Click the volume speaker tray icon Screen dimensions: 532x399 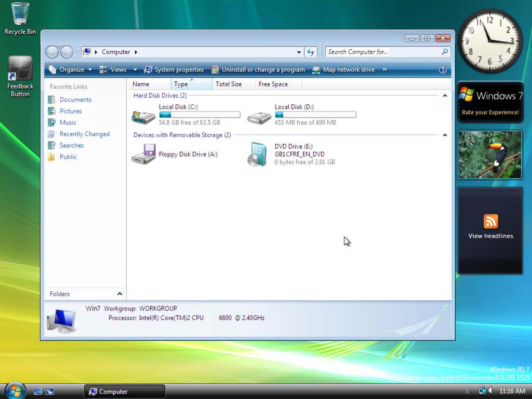pyautogui.click(x=490, y=391)
